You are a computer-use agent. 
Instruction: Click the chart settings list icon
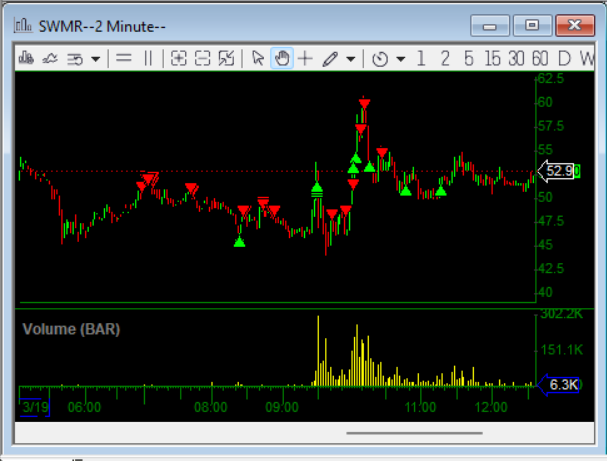pos(75,59)
